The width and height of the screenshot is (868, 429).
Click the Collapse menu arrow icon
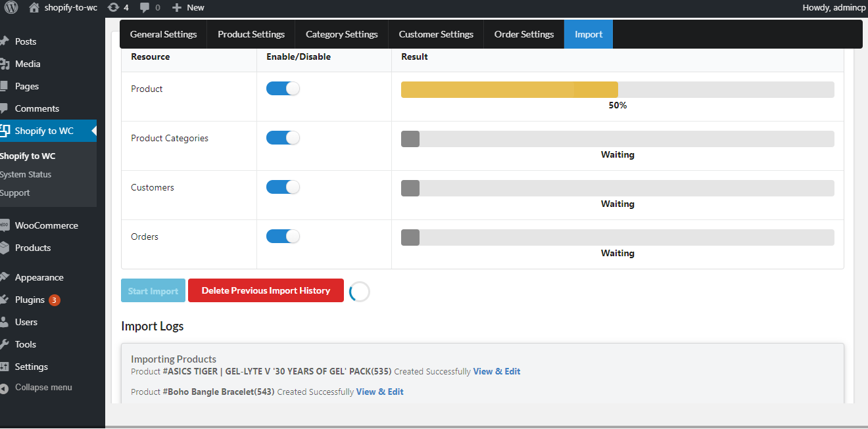(4, 388)
